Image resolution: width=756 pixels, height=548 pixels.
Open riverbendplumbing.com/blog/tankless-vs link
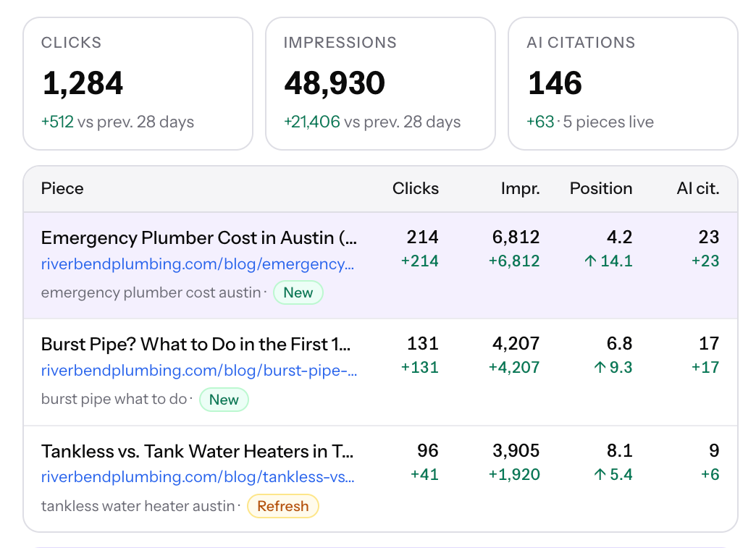(x=198, y=477)
